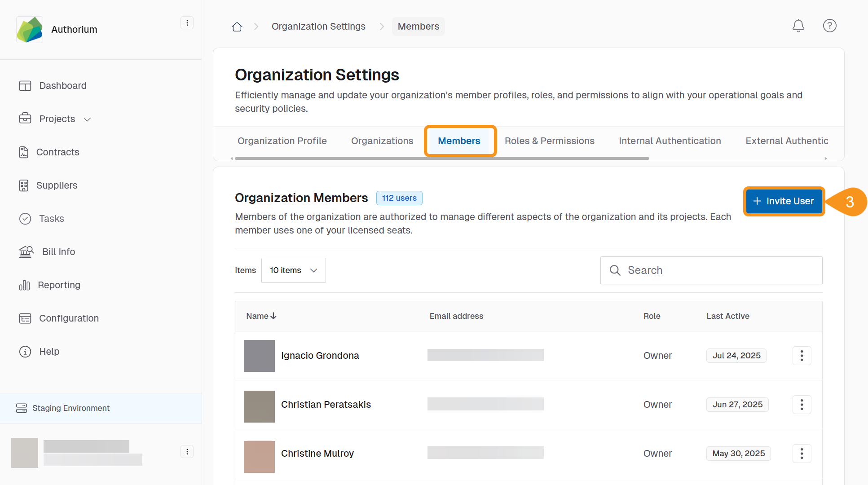Screen dimensions: 868x485
Task: Click the question mark help icon
Action: coord(830,26)
